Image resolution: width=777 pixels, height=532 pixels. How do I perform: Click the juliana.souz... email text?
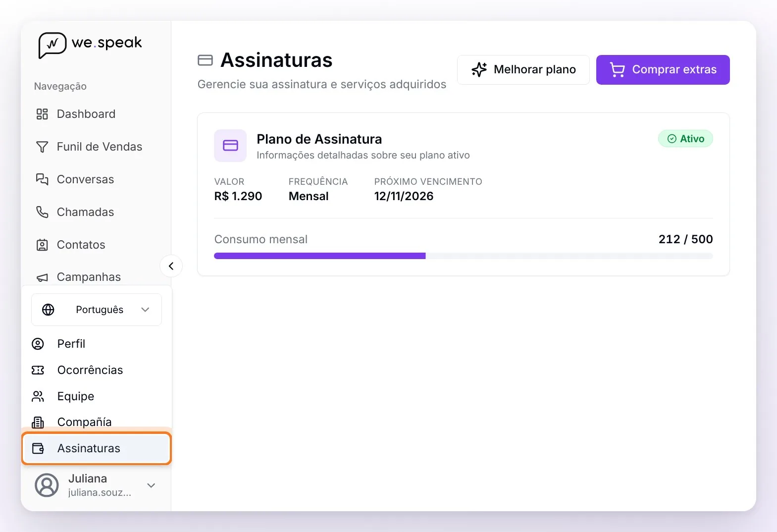100,493
